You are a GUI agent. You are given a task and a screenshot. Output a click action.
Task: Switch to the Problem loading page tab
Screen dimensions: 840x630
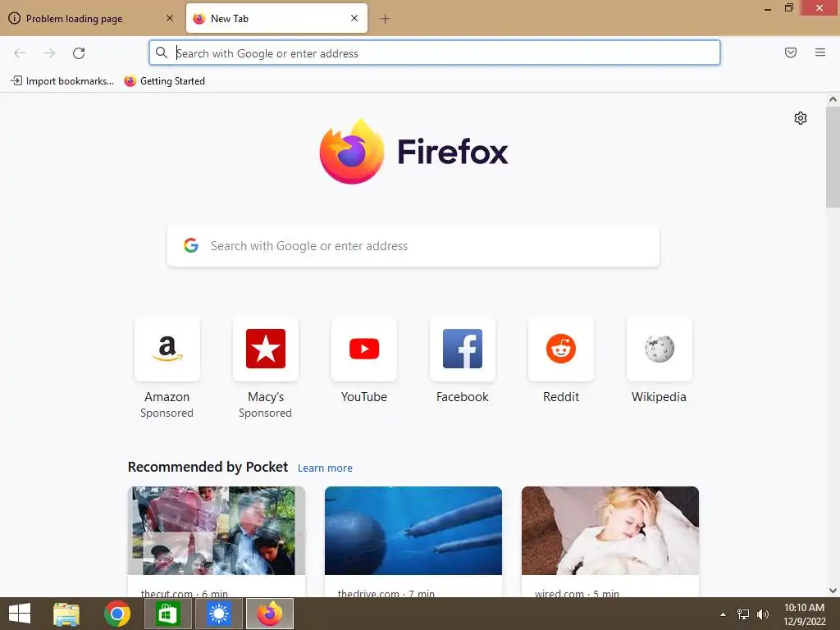pyautogui.click(x=91, y=19)
